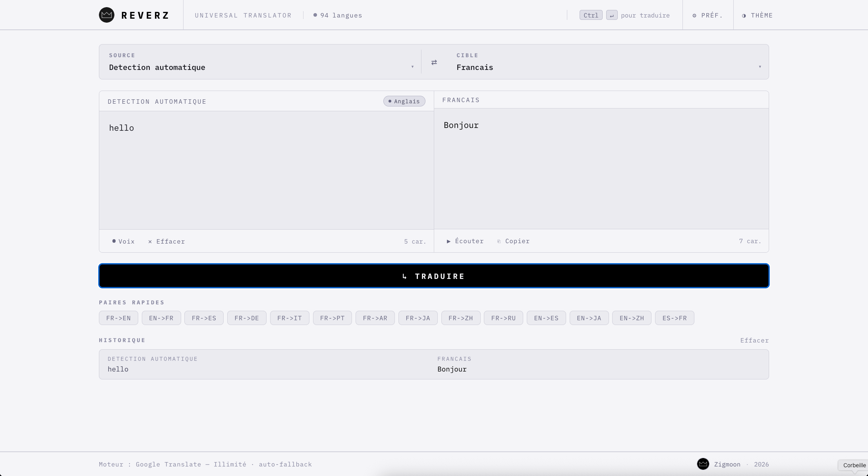The height and width of the screenshot is (476, 868).
Task: Open the hello → Bonjour history entry
Action: pos(434,364)
